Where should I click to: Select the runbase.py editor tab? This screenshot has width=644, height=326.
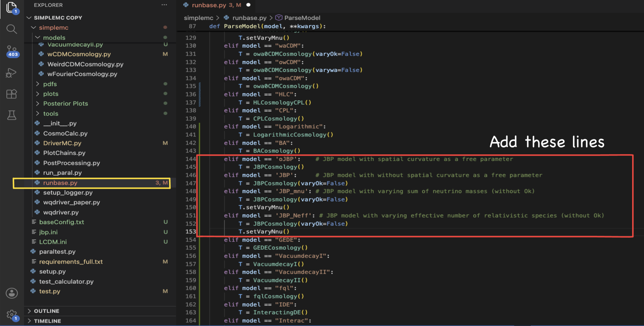pos(216,5)
